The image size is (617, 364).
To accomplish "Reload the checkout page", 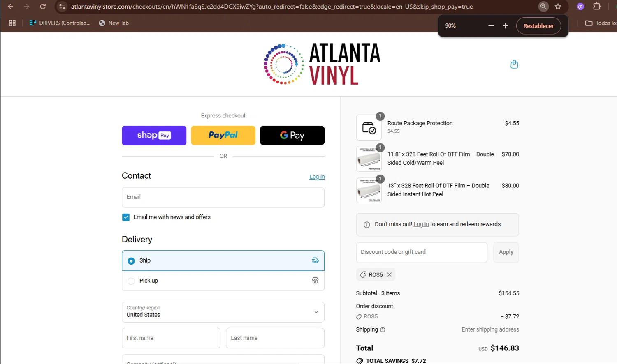I will pyautogui.click(x=43, y=7).
